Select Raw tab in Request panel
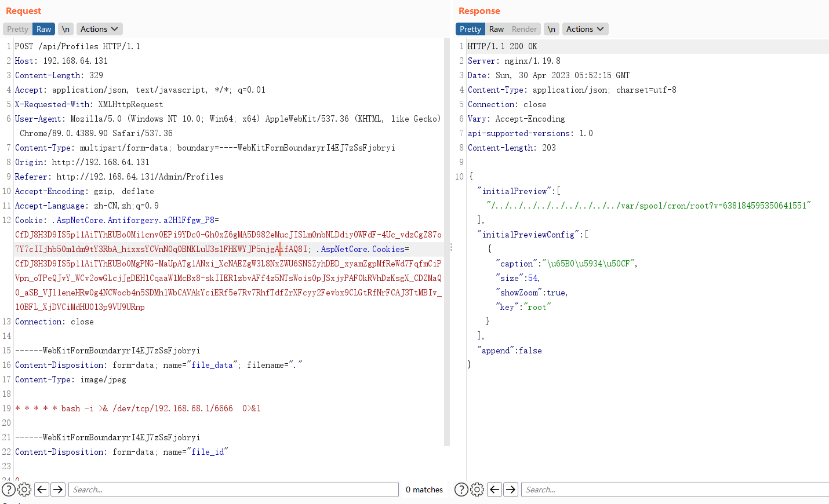Screen dimensions: 829x504 (x=43, y=29)
